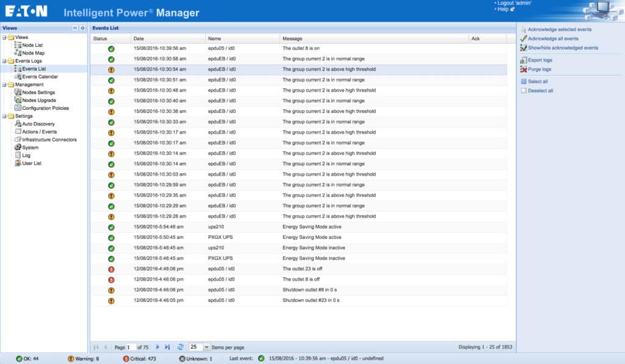Image resolution: width=625 pixels, height=364 pixels.
Task: Export logs
Action: 540,60
